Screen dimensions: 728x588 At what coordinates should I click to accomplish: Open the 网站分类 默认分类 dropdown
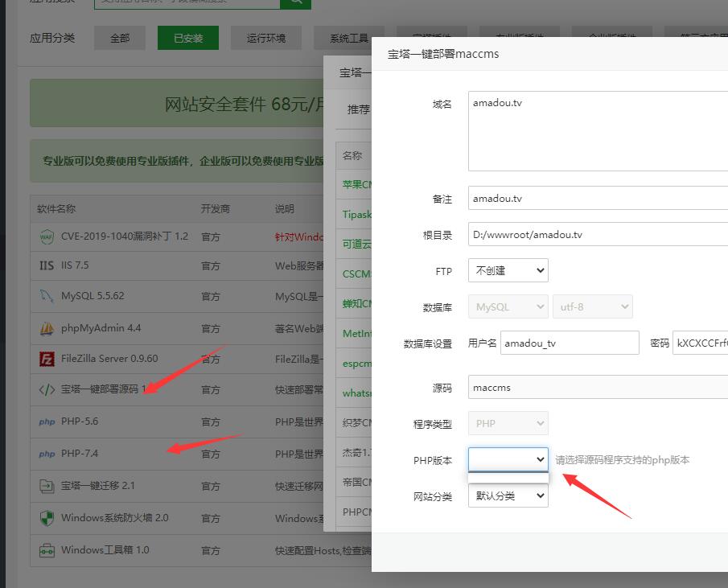508,495
